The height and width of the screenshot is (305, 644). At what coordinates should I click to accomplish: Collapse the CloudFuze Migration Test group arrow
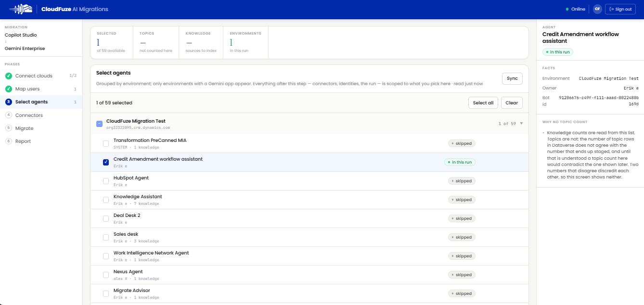(521, 124)
